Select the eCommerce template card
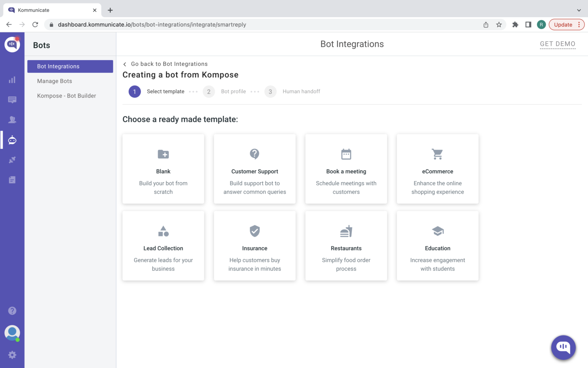This screenshot has height=368, width=588. coord(438,169)
